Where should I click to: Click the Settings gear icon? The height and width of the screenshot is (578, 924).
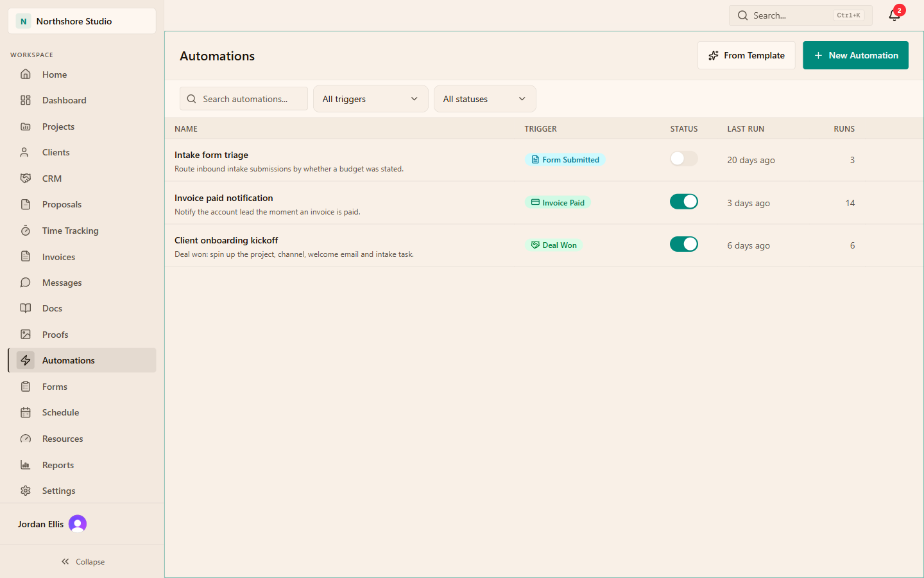point(26,491)
